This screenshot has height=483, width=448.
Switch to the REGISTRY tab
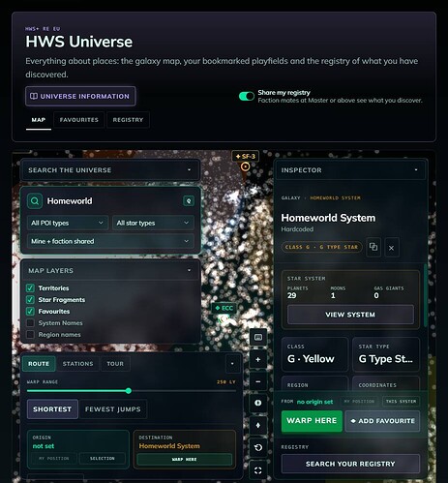click(128, 120)
